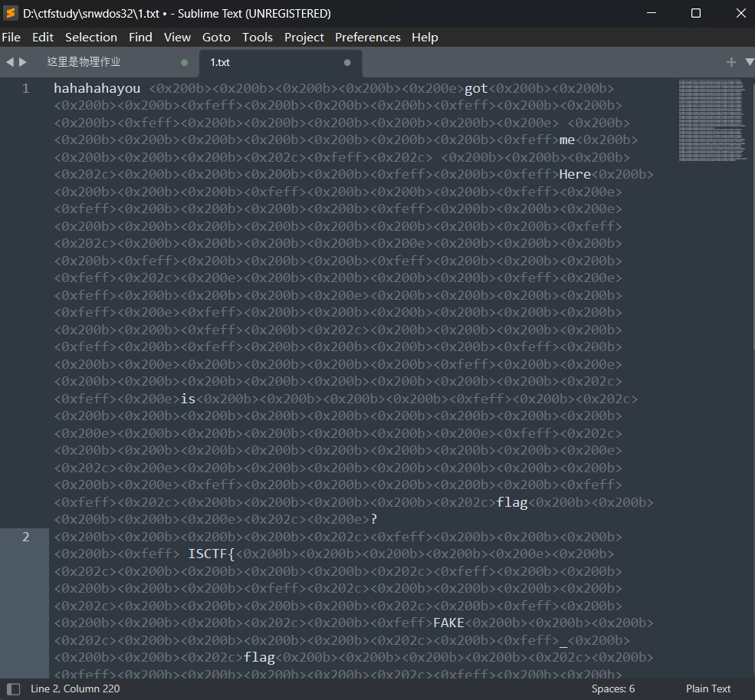
Task: Open the Goto menu
Action: point(216,37)
